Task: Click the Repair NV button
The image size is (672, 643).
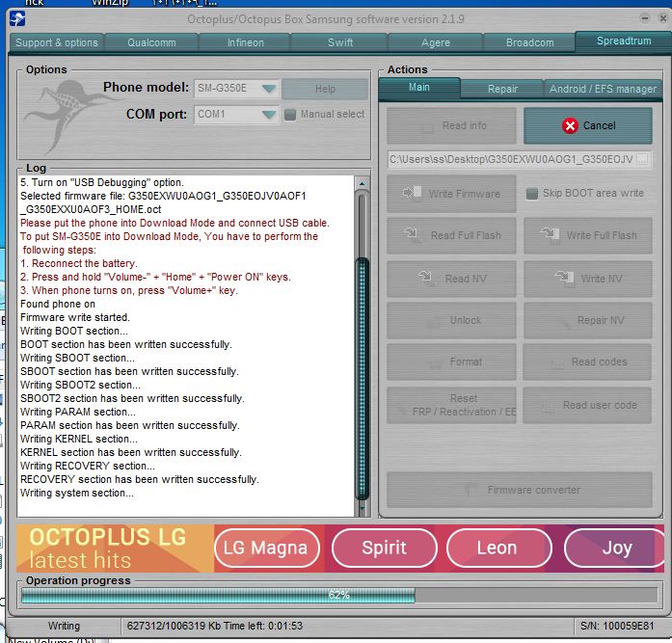Action: 588,320
